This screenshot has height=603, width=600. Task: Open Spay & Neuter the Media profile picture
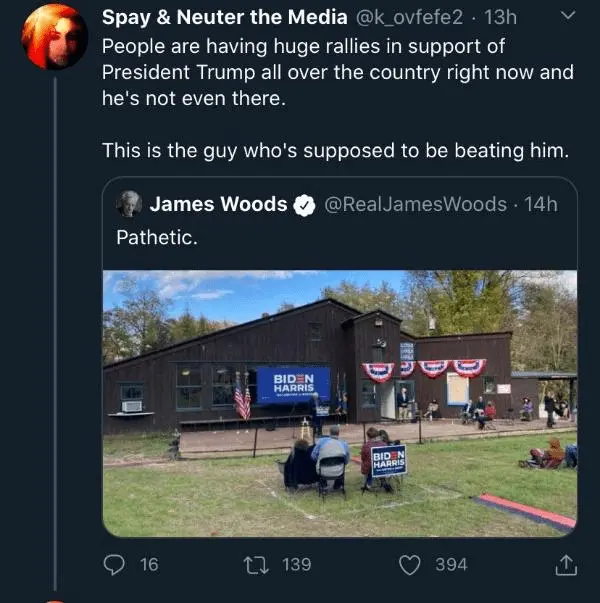pos(55,37)
